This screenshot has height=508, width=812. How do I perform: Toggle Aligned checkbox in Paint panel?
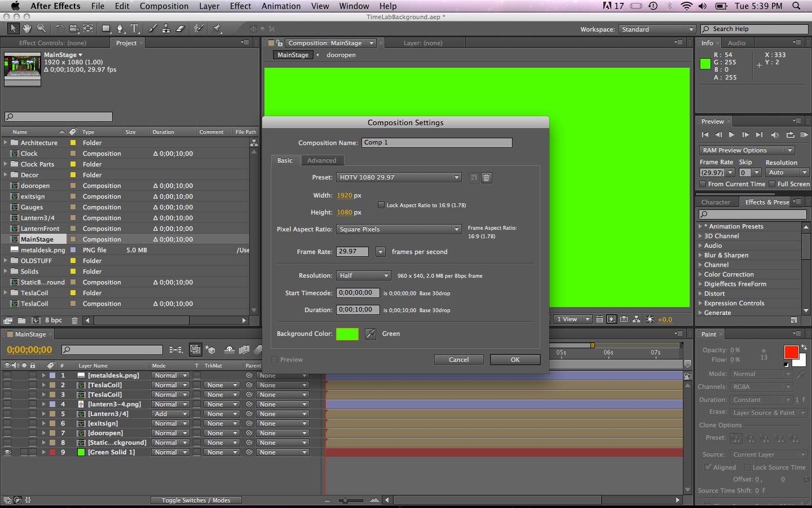tap(708, 467)
